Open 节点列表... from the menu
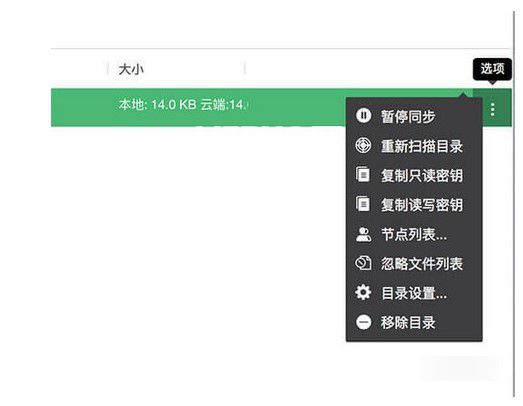 coord(414,234)
